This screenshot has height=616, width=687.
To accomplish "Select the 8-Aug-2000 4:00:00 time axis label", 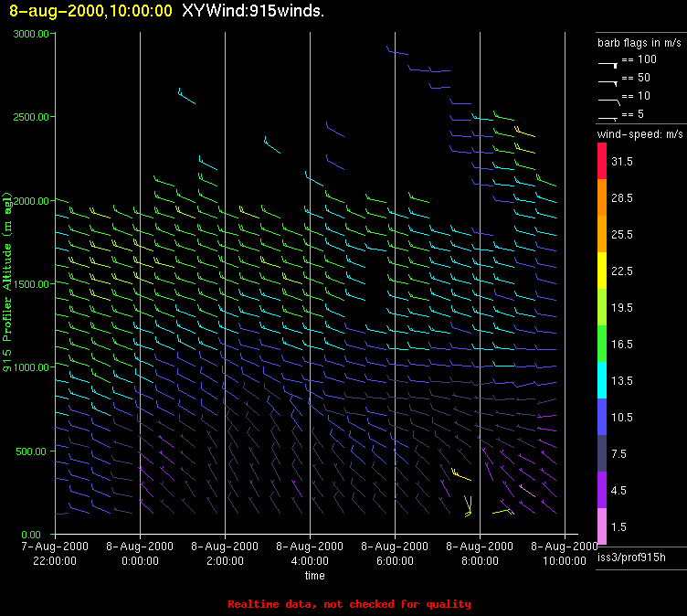I will [x=310, y=551].
